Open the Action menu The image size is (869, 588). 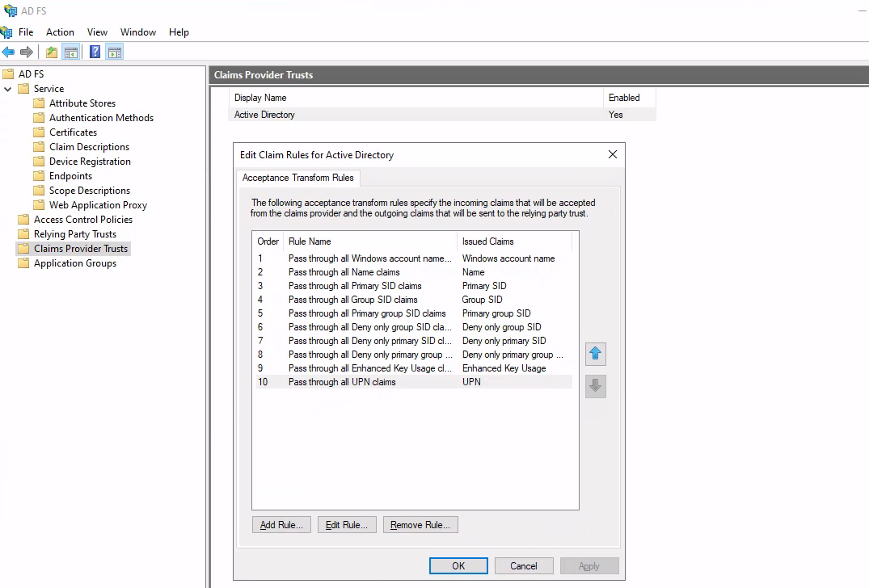pos(60,32)
